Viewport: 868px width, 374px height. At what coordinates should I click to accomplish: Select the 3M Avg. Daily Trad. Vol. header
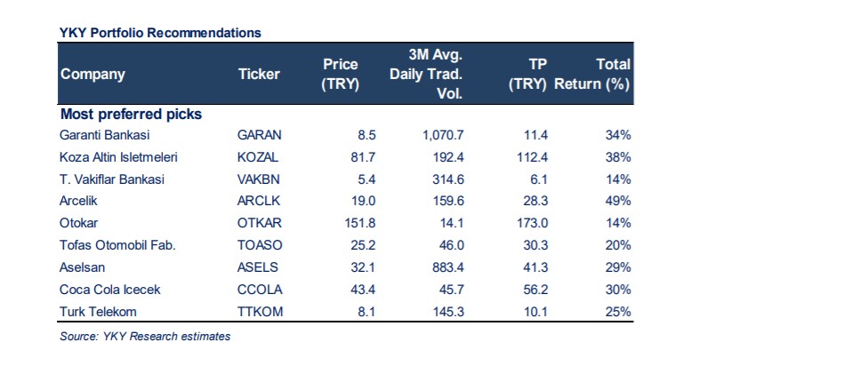pyautogui.click(x=427, y=75)
